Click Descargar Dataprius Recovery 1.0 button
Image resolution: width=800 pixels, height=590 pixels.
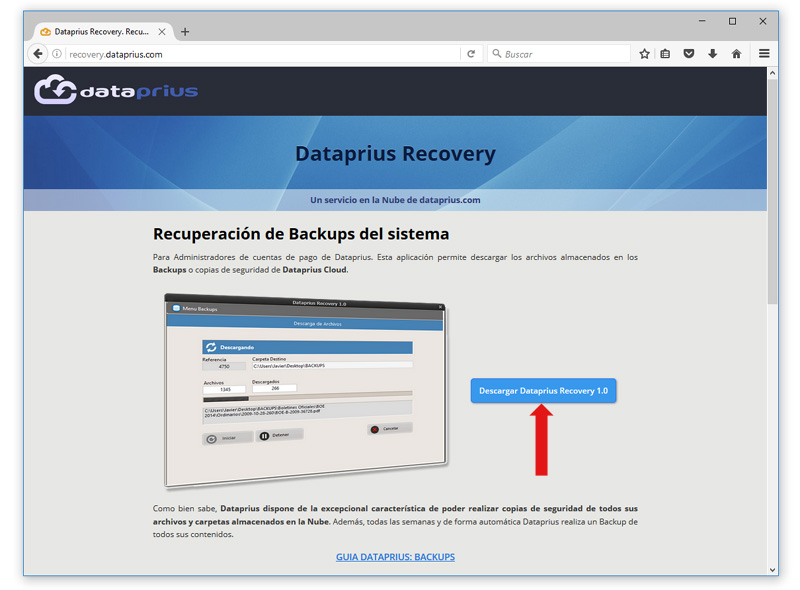point(543,391)
